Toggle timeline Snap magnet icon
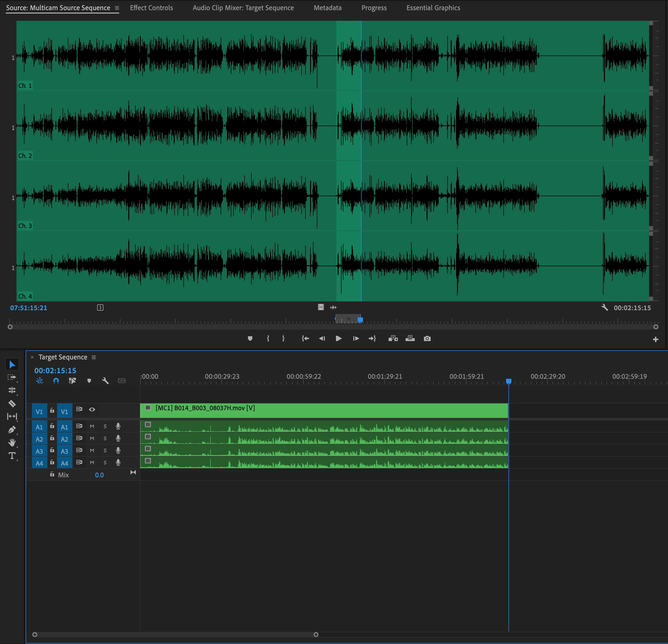 (x=56, y=381)
